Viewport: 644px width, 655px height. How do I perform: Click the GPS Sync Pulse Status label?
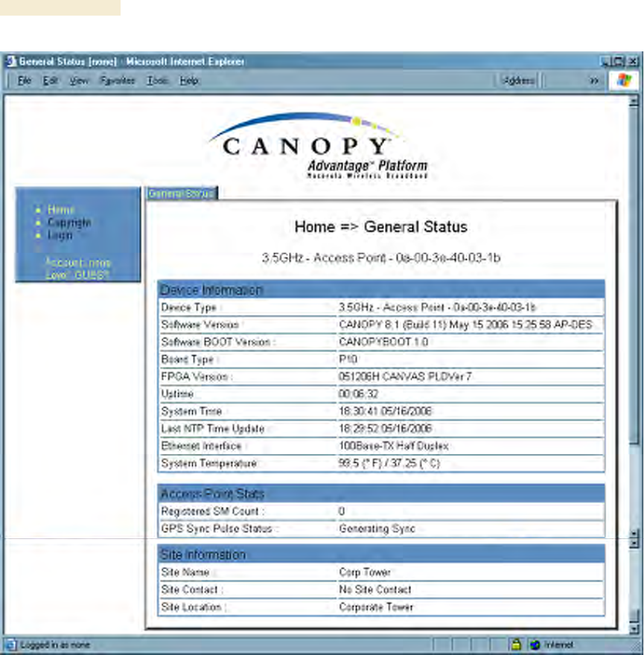point(219,528)
